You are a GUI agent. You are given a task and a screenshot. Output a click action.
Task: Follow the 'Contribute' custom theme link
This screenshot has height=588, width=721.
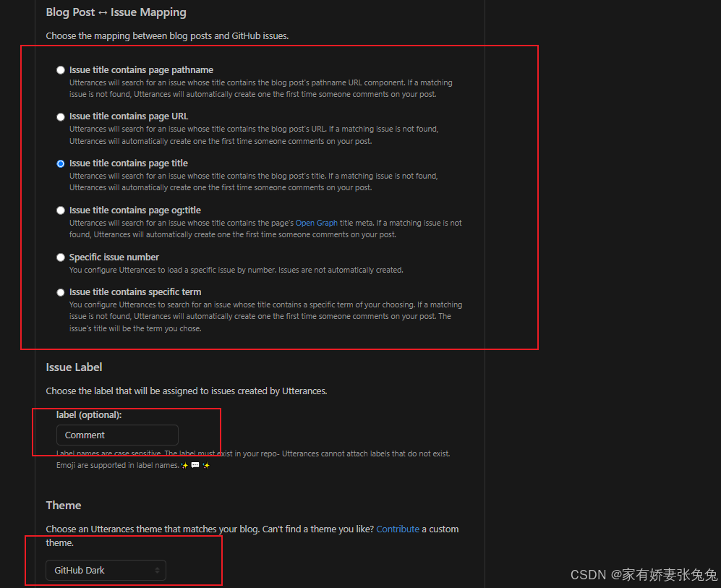tap(398, 529)
